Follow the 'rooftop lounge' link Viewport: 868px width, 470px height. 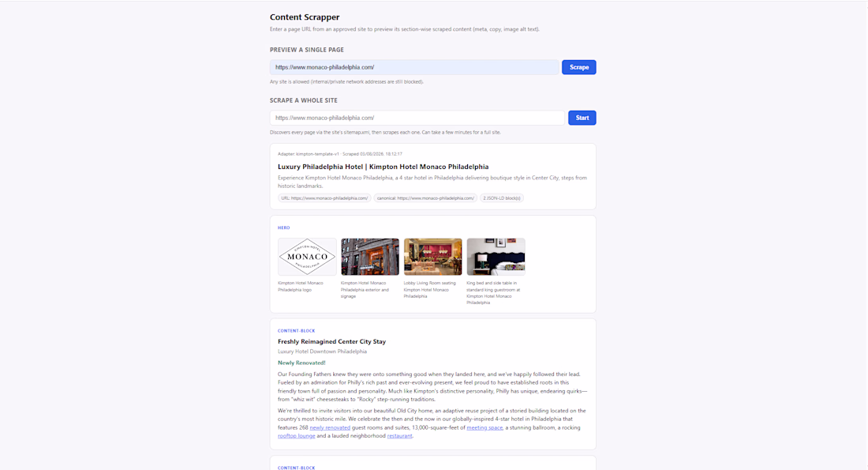[x=296, y=435]
